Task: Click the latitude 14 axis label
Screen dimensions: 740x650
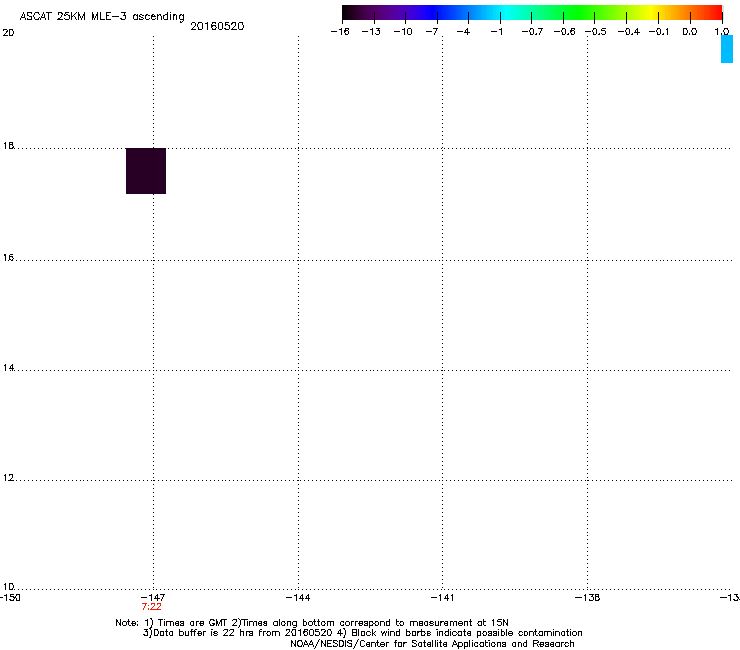Action: tap(8, 368)
